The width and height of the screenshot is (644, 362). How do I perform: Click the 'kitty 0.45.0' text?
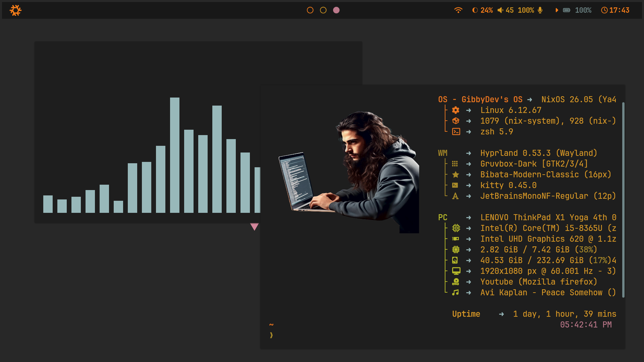pyautogui.click(x=508, y=185)
